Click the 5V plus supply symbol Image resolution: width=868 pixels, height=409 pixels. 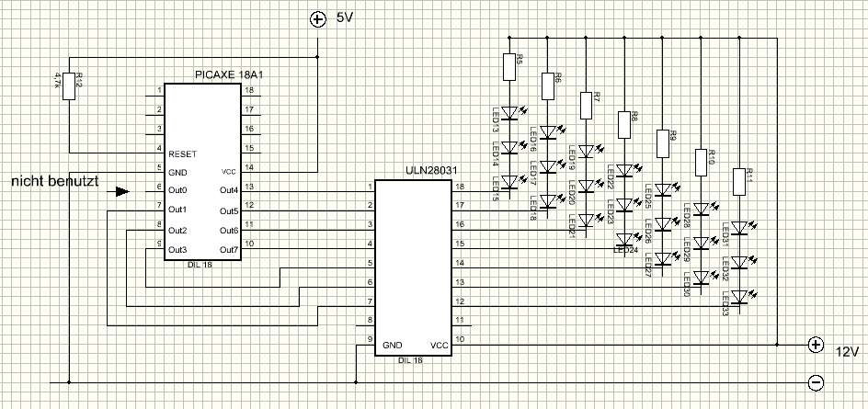(317, 20)
